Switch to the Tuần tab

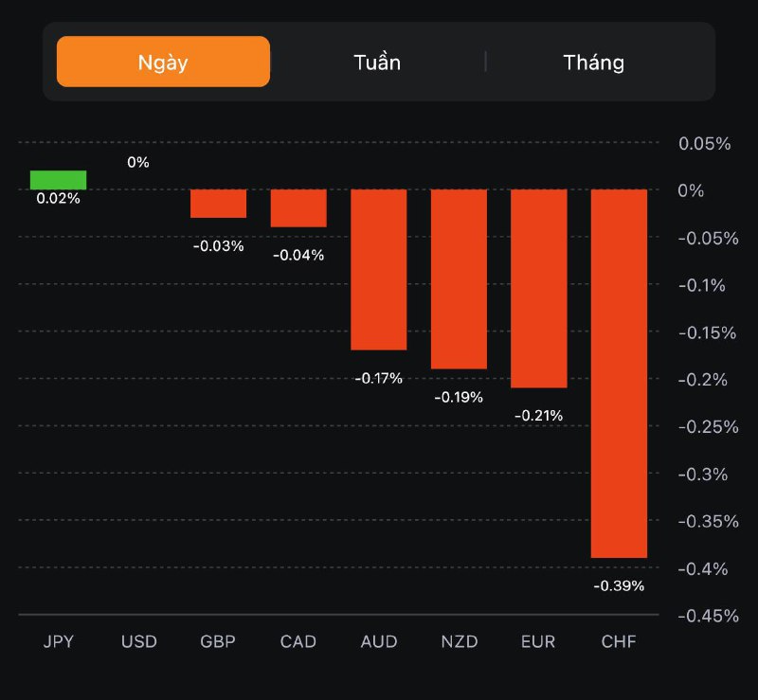tap(377, 63)
